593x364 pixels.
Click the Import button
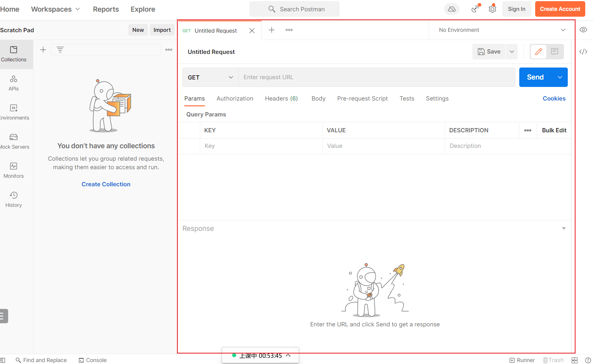pyautogui.click(x=162, y=30)
